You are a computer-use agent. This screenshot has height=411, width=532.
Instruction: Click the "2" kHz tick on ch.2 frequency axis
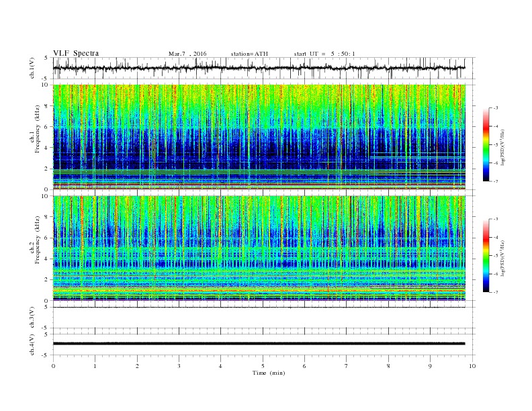[47, 279]
